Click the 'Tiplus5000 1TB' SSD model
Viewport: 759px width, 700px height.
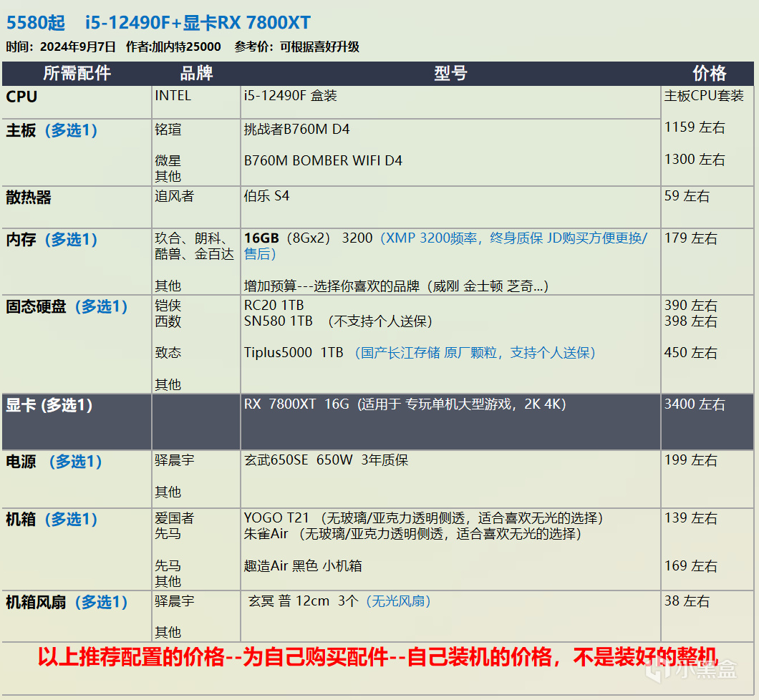tap(294, 353)
